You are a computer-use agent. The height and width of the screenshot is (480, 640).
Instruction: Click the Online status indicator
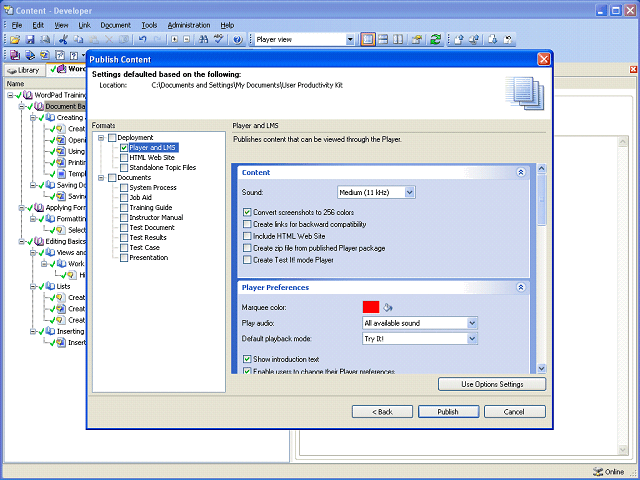coord(609,472)
